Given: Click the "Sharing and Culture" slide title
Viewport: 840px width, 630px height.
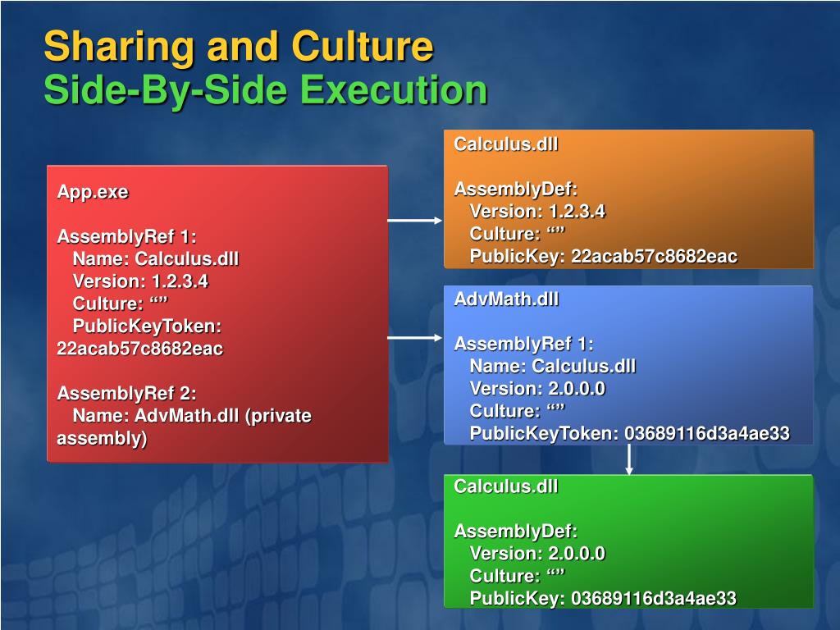Looking at the screenshot, I should pos(239,47).
